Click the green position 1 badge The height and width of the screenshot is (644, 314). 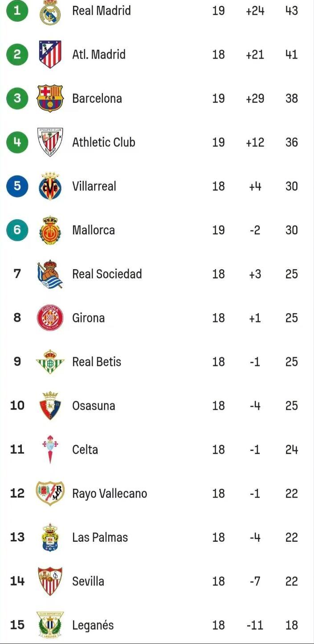point(17,11)
